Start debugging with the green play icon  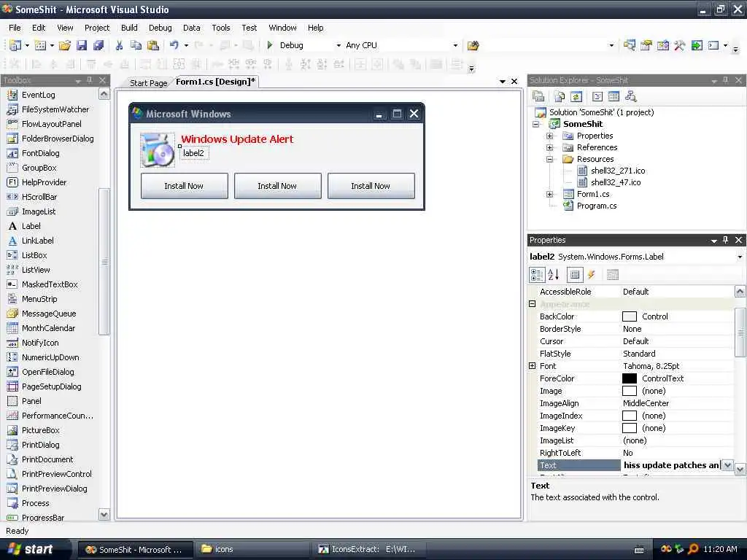pyautogui.click(x=270, y=45)
